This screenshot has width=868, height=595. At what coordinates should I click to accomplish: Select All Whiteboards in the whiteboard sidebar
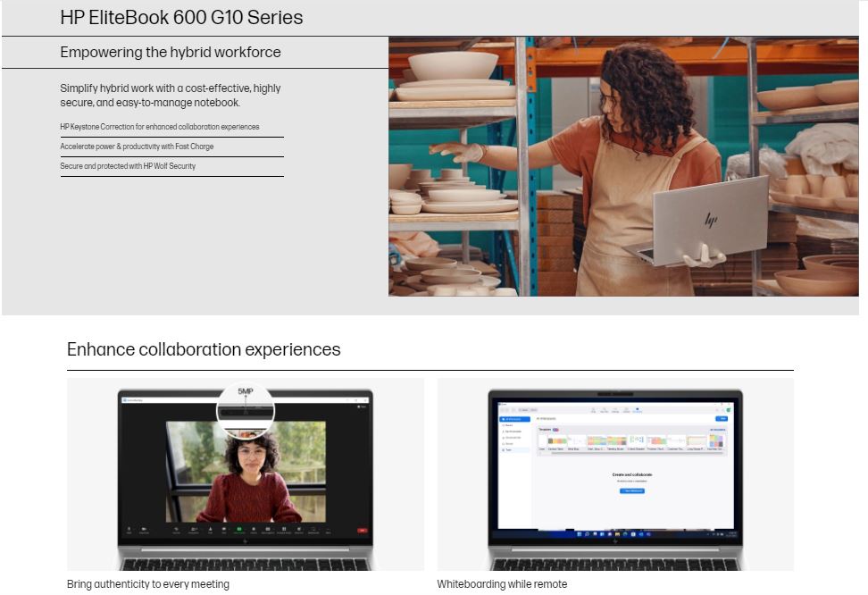pyautogui.click(x=515, y=418)
